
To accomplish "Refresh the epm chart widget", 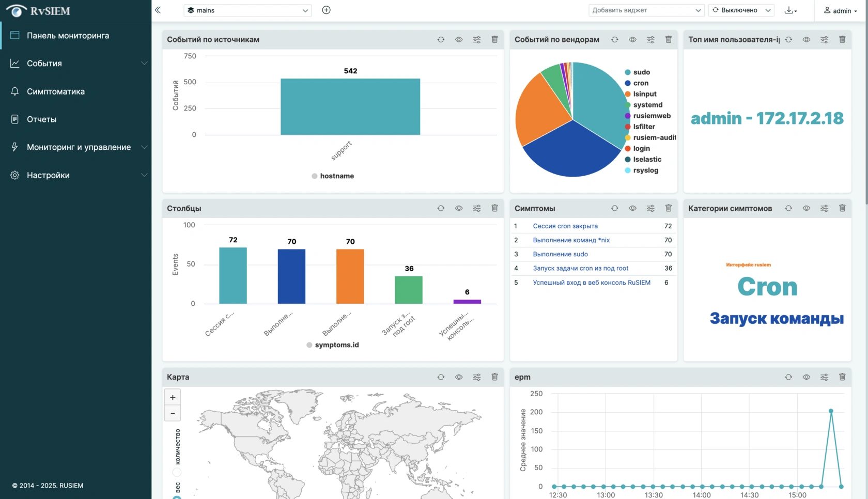I will 788,377.
